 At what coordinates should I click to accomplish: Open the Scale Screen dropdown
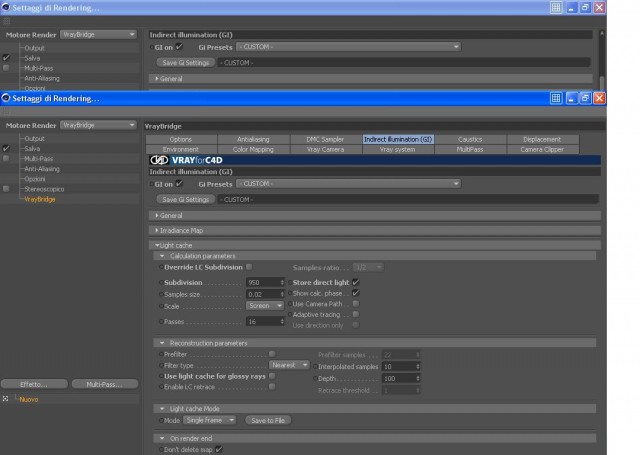(x=265, y=306)
